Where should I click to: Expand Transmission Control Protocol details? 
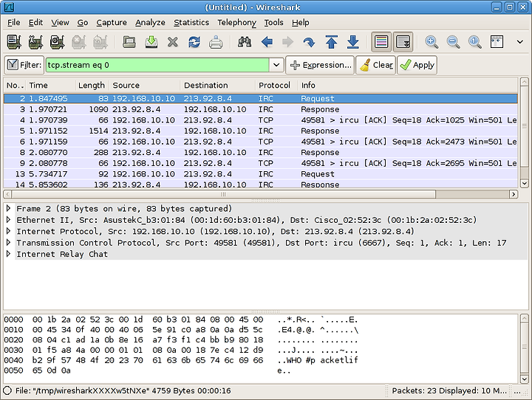click(9, 242)
